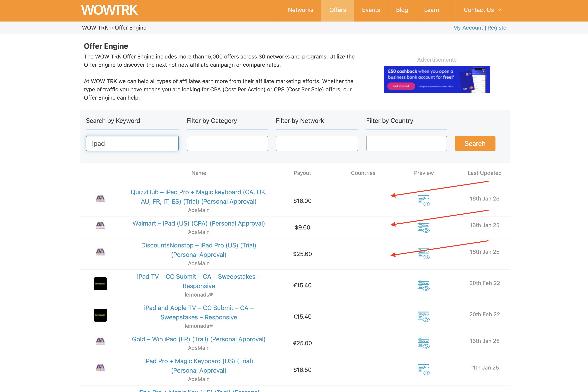Click AdsMain logo beside DiscountsNonstop offer
The width and height of the screenshot is (588, 392).
[x=100, y=252]
